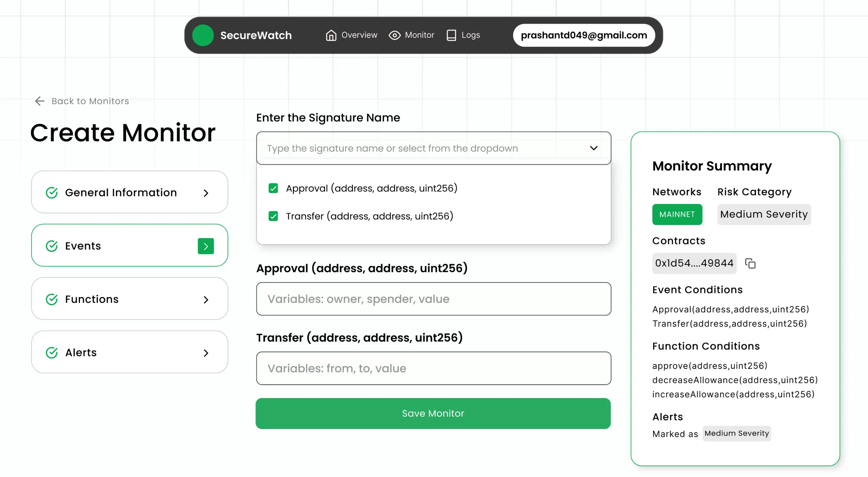Expand the signature name dropdown menu
This screenshot has height=477, width=868.
pyautogui.click(x=594, y=148)
